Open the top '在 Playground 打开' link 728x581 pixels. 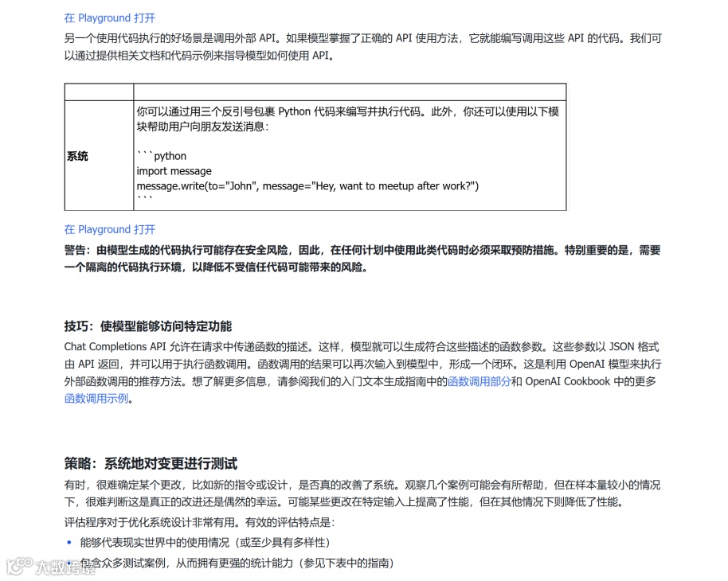point(110,18)
